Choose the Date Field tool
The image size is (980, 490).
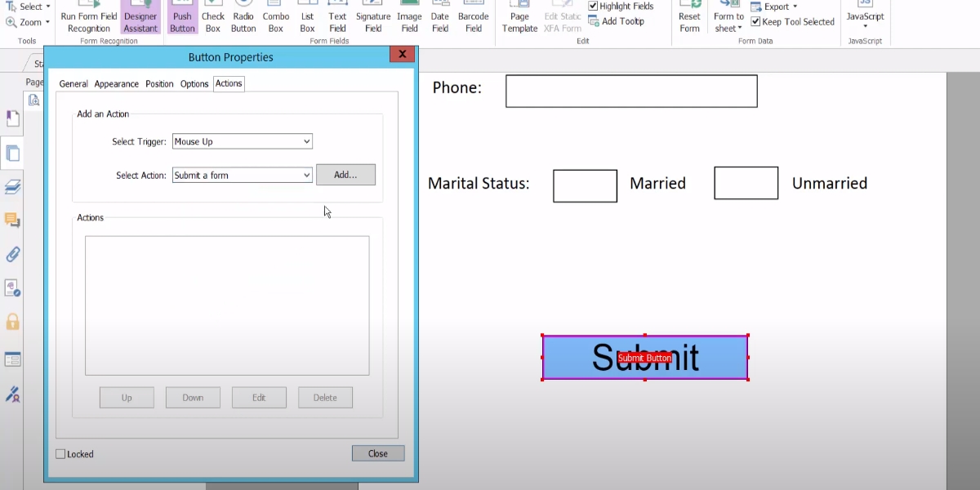[x=440, y=17]
